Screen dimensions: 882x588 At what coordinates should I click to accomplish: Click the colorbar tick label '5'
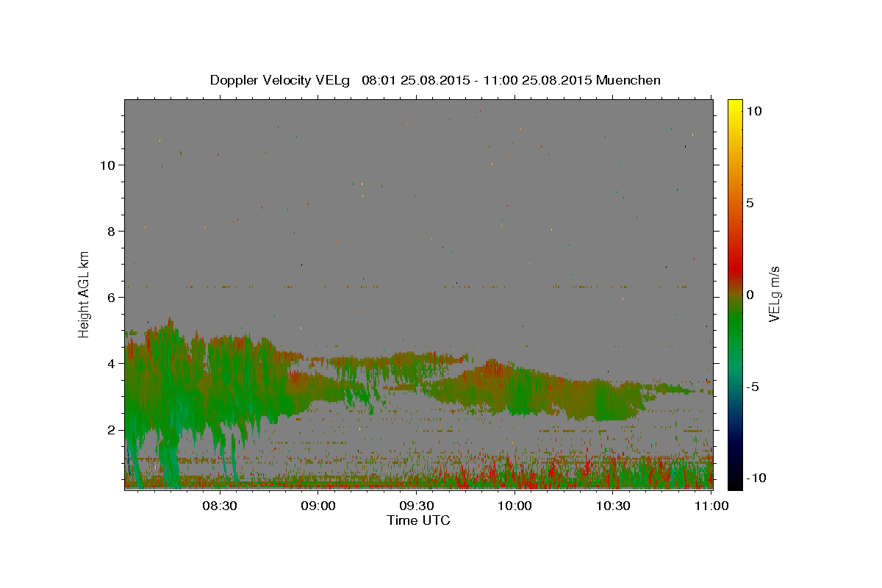(x=750, y=203)
